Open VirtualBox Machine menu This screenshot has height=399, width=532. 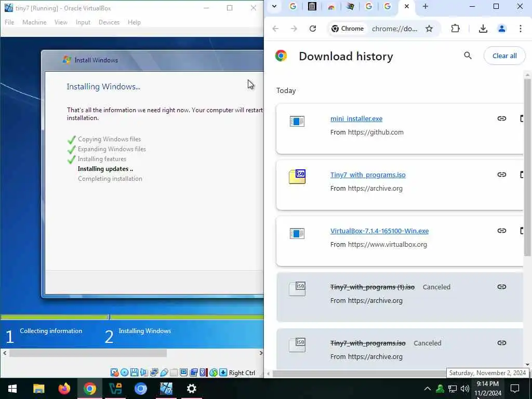click(34, 22)
